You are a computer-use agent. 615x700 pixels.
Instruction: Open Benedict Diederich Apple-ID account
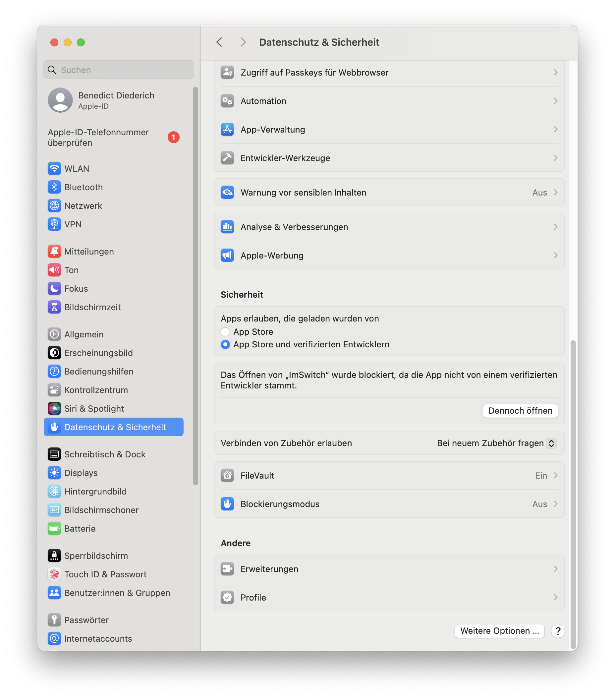click(x=114, y=100)
